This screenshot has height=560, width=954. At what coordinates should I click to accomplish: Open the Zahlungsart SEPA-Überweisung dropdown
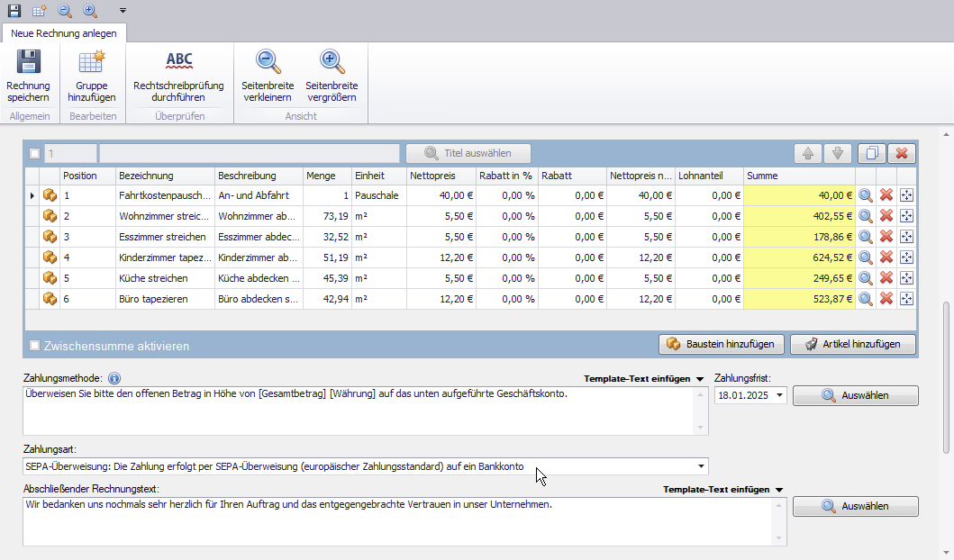pos(701,466)
